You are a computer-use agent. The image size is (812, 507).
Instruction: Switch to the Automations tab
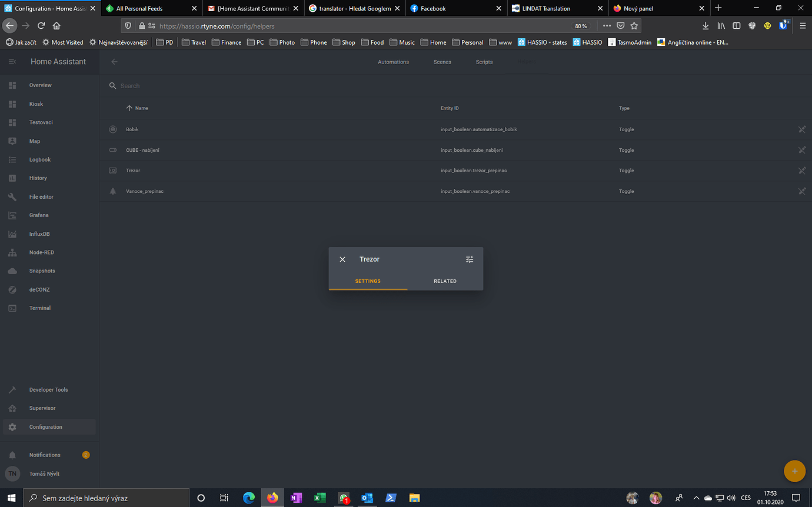[x=393, y=61]
